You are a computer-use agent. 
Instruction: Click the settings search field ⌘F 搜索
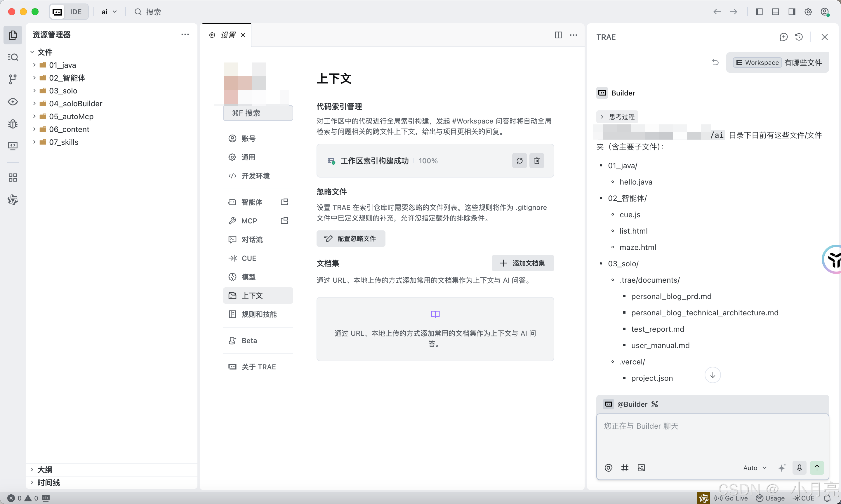pyautogui.click(x=258, y=113)
